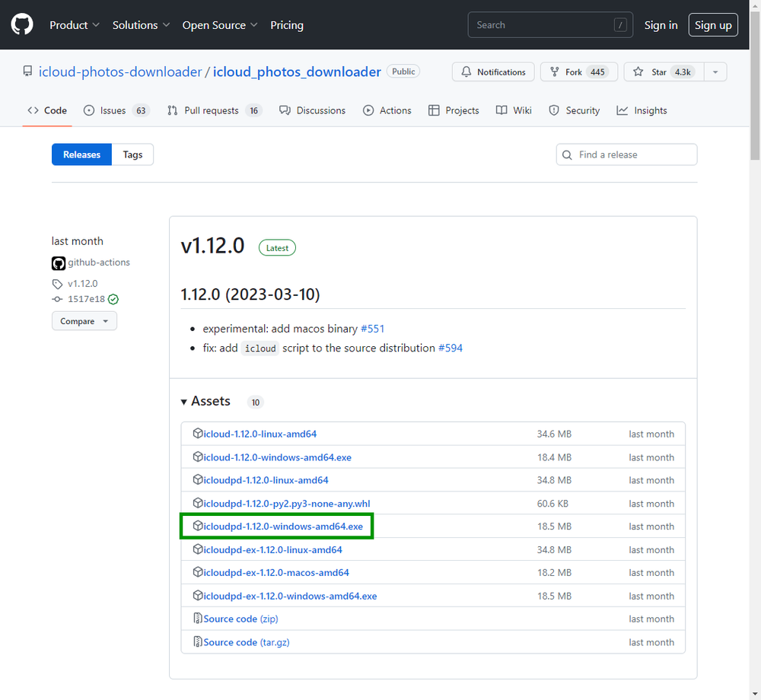Open the v1.12.0 release title
The image size is (761, 700).
click(x=212, y=246)
